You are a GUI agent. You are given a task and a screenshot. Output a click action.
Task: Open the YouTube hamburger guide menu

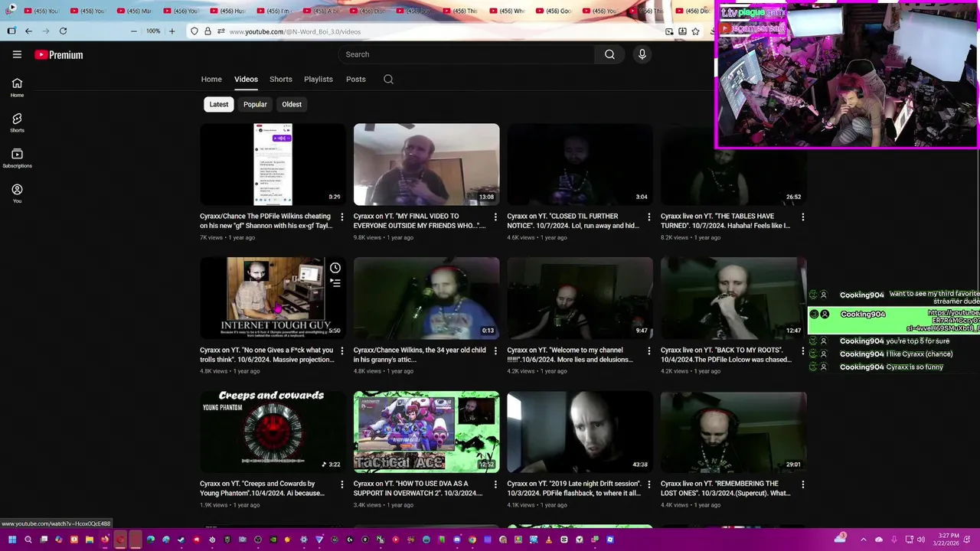17,54
